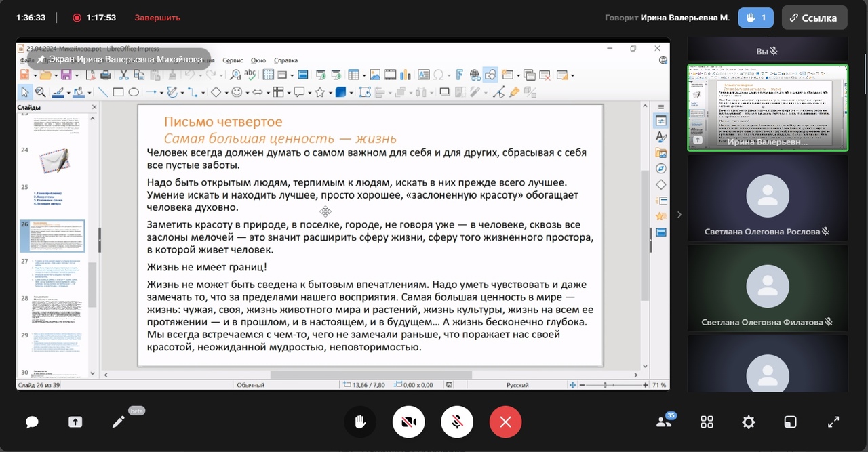Click the Завершить recording button

tap(157, 18)
